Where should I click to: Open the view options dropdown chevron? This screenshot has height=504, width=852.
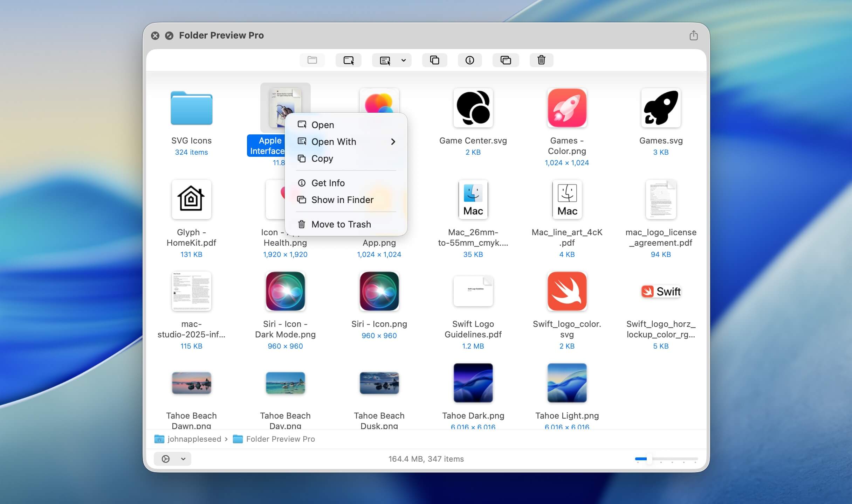tap(403, 60)
